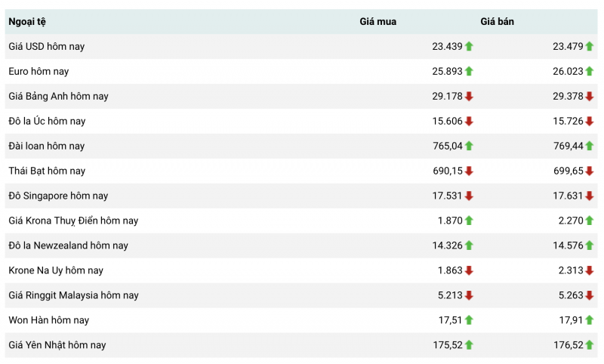Viewport: 604px width, 364px height.
Task: Click the Ngoại tệ column header
Action: pyautogui.click(x=27, y=22)
